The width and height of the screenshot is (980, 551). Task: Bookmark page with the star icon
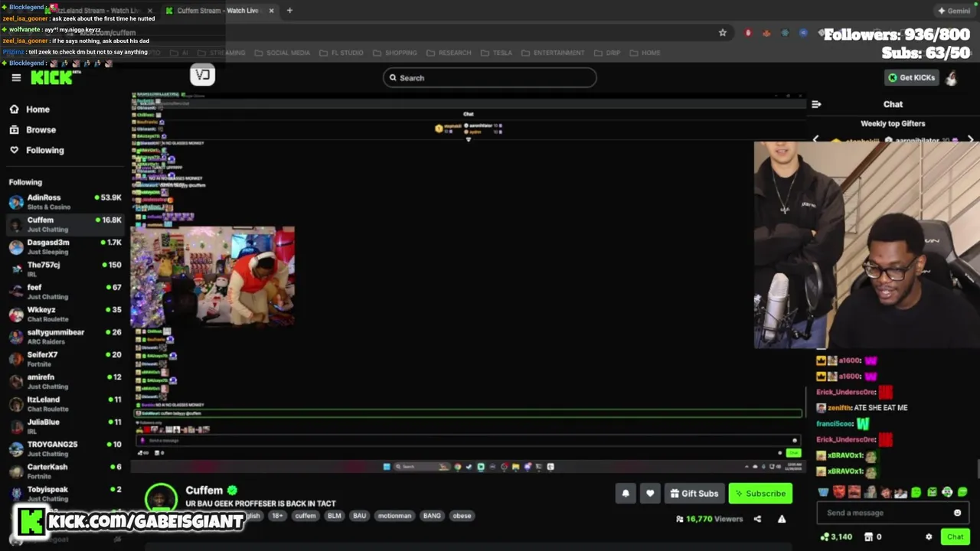(x=722, y=33)
